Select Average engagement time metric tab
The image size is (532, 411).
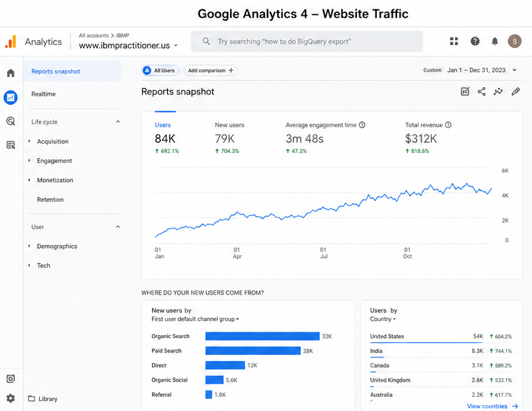click(x=325, y=138)
